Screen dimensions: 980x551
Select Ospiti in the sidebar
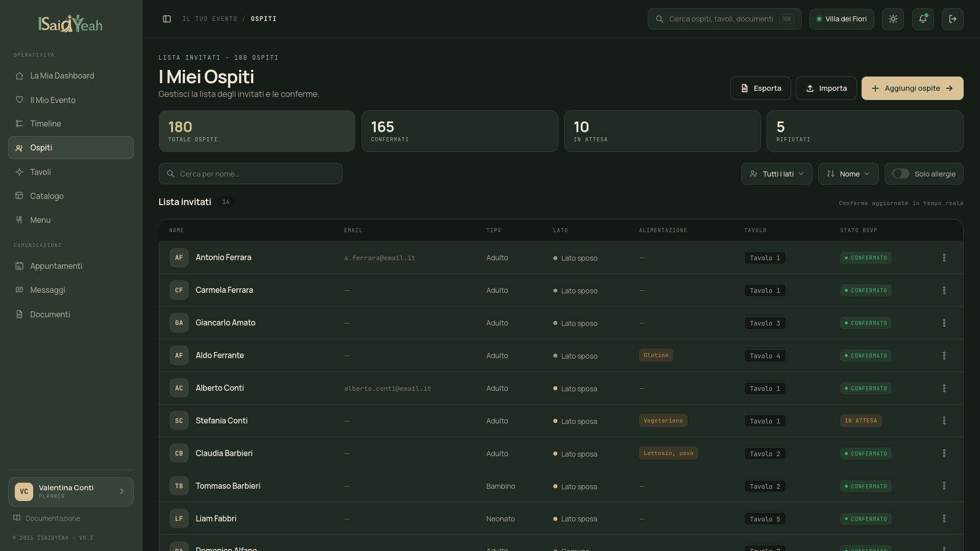point(71,148)
